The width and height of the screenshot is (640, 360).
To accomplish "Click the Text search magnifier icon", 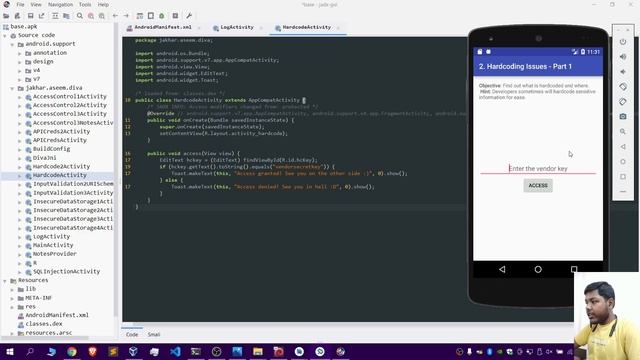I will coord(80,16).
